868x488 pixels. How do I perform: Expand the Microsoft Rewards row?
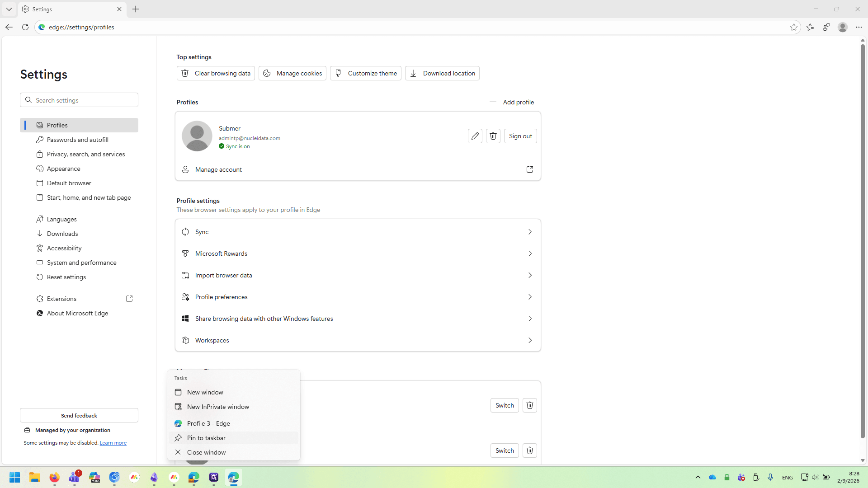coord(358,253)
